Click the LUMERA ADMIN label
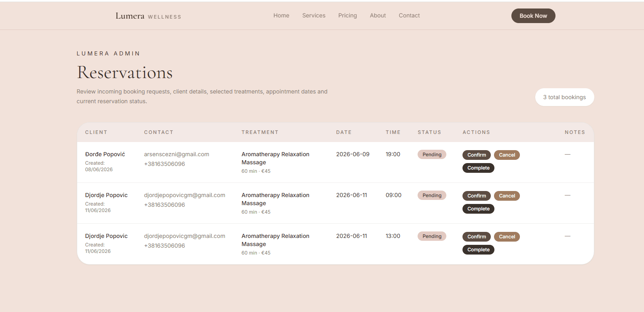The height and width of the screenshot is (312, 644). click(108, 53)
